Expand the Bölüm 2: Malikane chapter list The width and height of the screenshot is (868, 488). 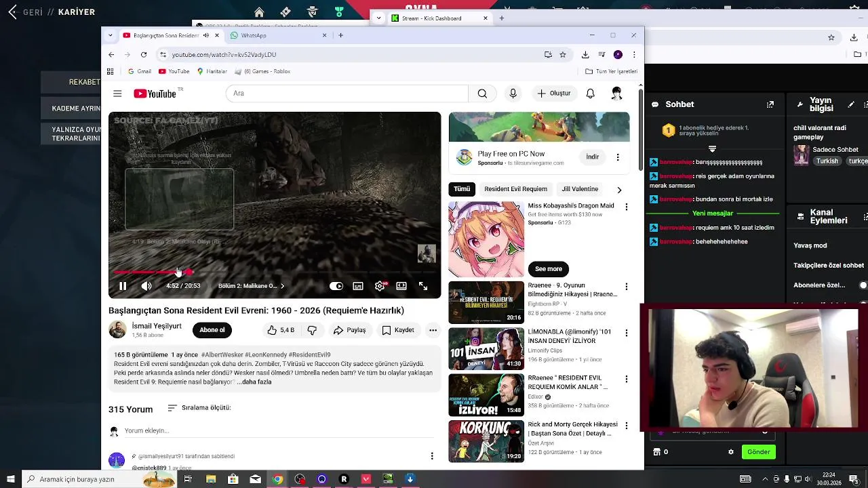(x=251, y=286)
